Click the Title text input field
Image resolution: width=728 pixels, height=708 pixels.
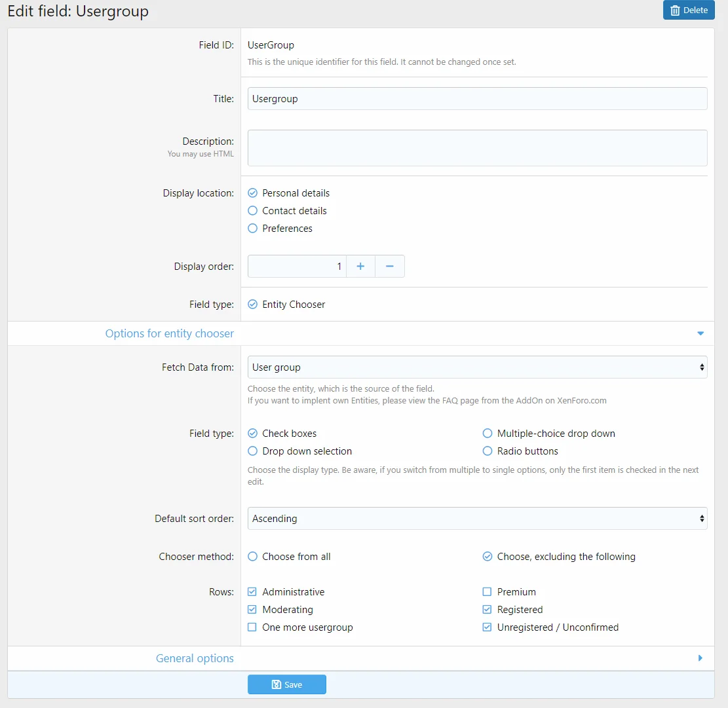pos(477,99)
